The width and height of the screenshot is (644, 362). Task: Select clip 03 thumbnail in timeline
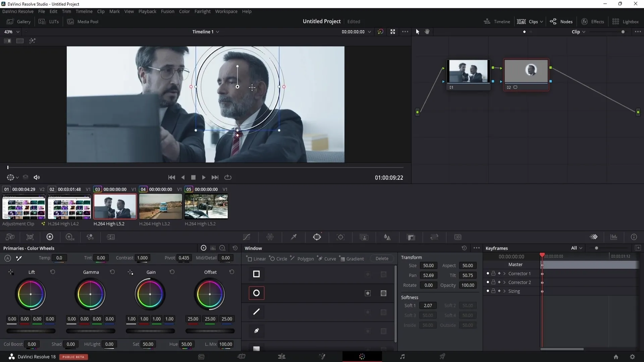point(115,206)
